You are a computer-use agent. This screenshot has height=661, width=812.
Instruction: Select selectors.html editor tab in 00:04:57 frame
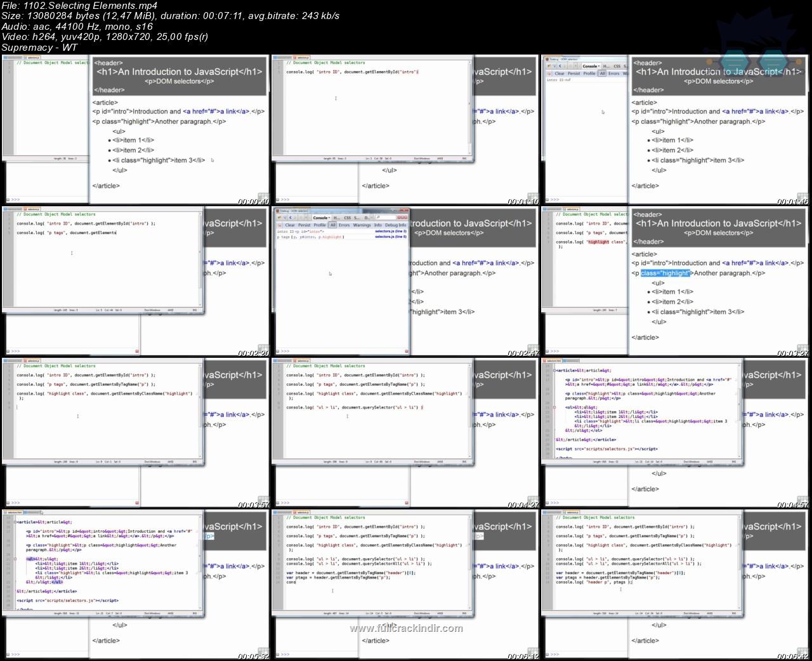point(552,361)
